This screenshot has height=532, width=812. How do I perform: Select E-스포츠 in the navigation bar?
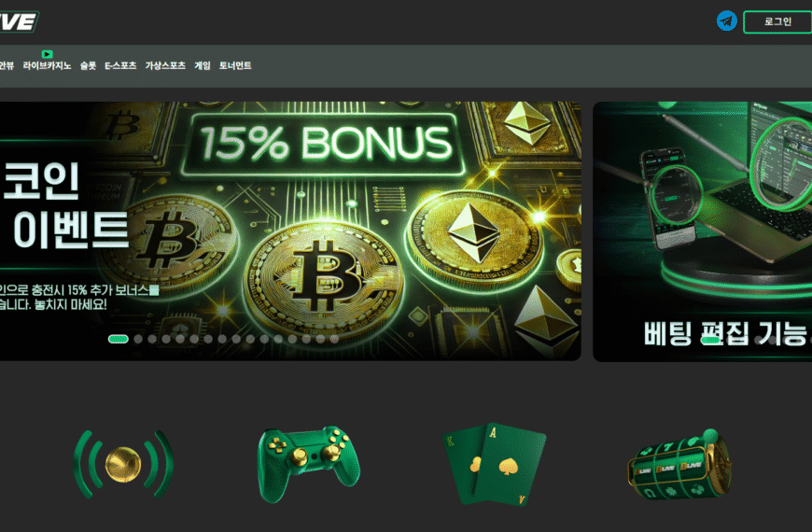[x=120, y=65]
